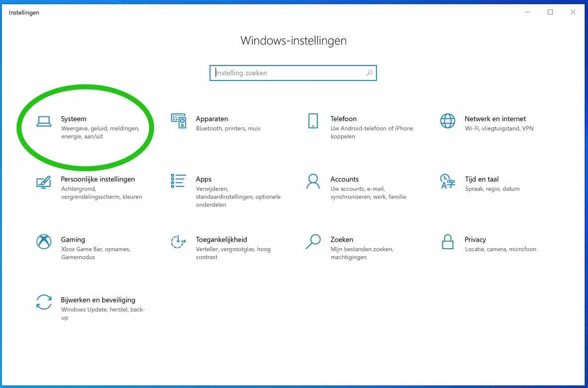The height and width of the screenshot is (388, 588).
Task: Click the Bijwerken en beveiliging sync arrows icon
Action: pyautogui.click(x=44, y=302)
